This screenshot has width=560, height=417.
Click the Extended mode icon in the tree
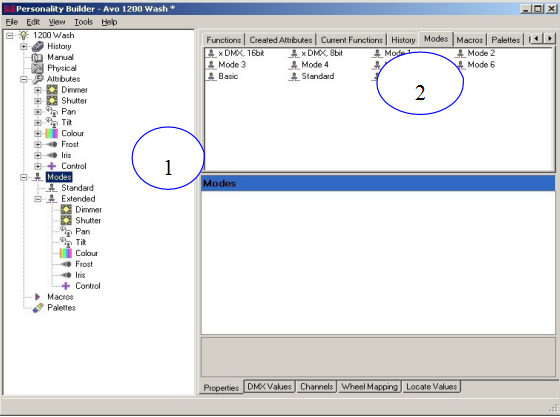coord(52,199)
